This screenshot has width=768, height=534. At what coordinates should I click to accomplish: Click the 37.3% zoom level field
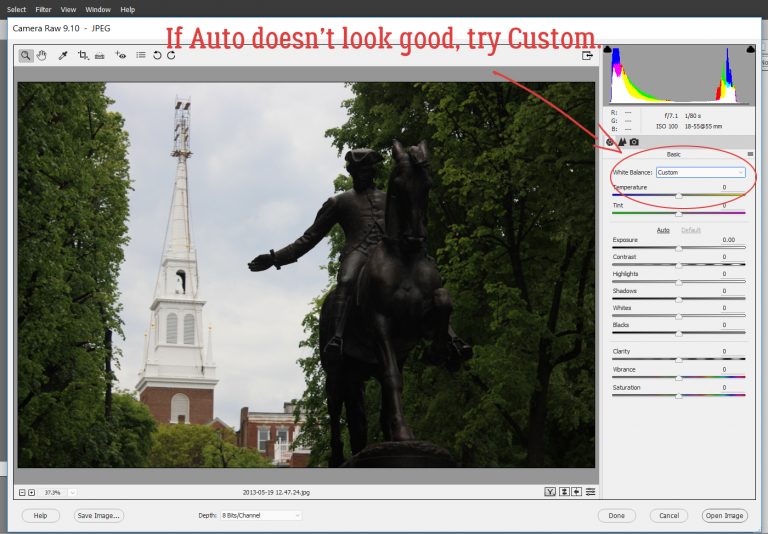click(x=53, y=492)
